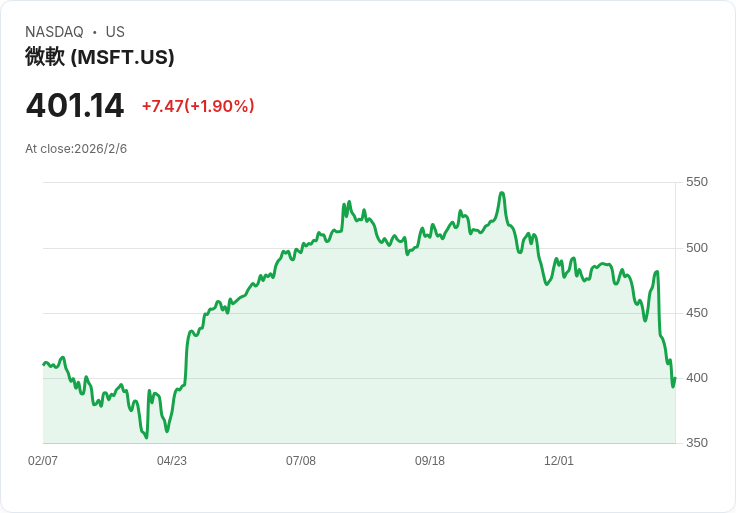Click the NASDAQ exchange label
This screenshot has width=736, height=513.
(54, 32)
